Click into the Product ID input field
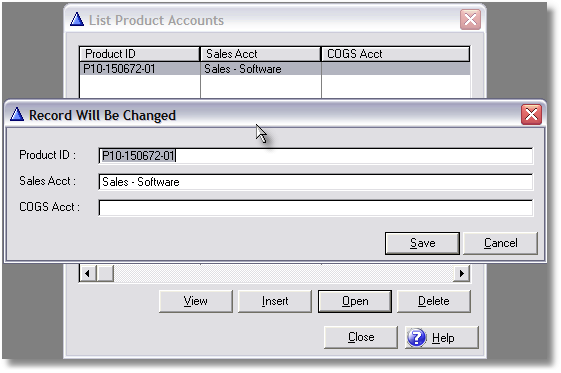 pyautogui.click(x=316, y=156)
